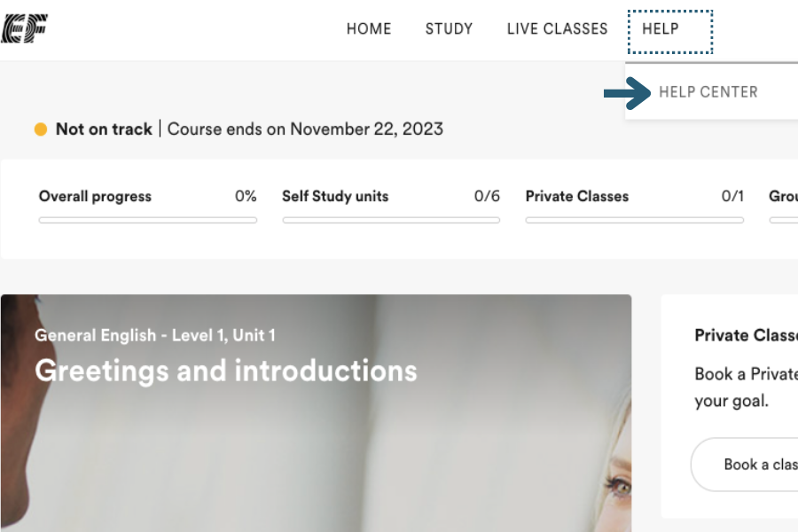Select HELP CENTER from the dropdown
Viewport: 798px width, 532px height.
pos(708,92)
